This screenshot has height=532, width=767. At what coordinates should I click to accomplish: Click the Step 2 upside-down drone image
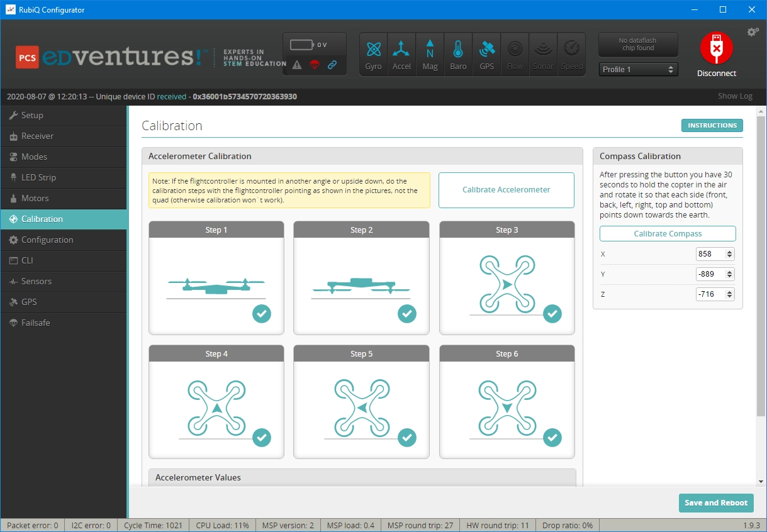click(x=361, y=287)
